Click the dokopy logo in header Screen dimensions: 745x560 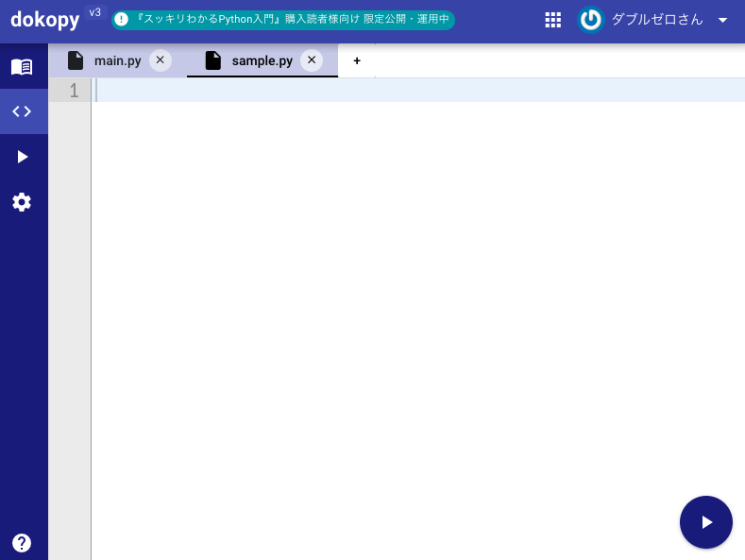pos(45,20)
